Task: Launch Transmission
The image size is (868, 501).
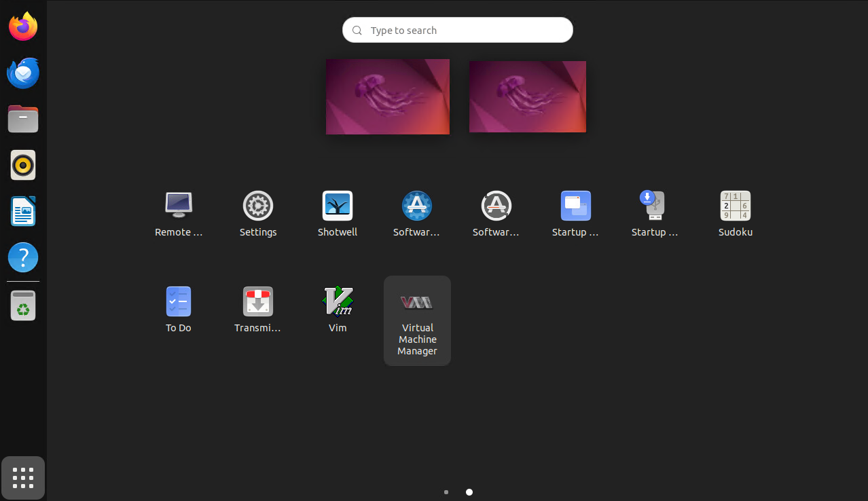Action: [x=258, y=301]
